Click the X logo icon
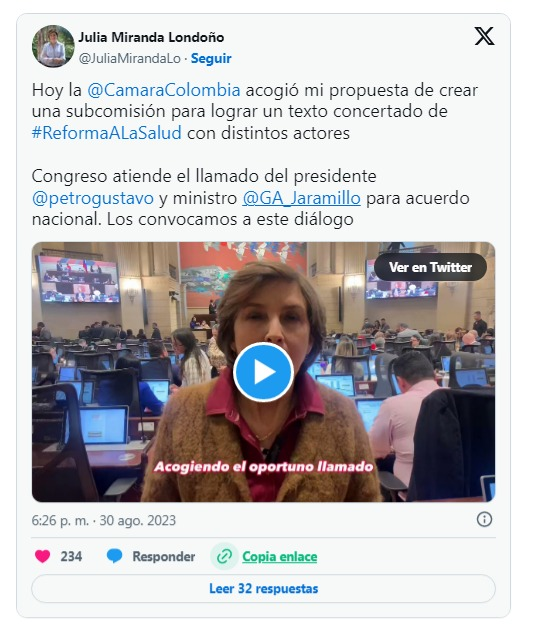This screenshot has height=624, width=535. (x=484, y=36)
